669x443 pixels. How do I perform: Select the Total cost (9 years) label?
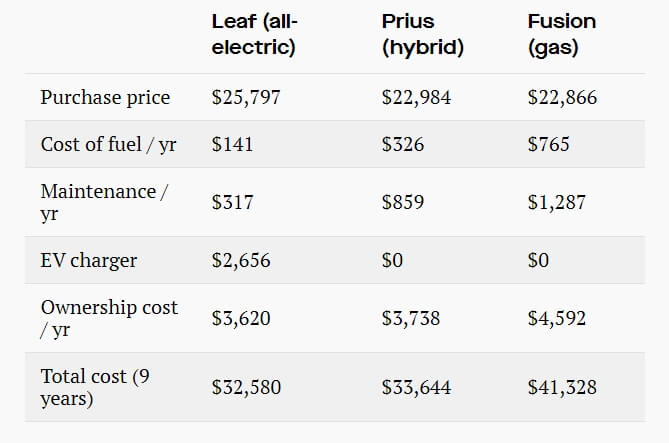pyautogui.click(x=95, y=388)
